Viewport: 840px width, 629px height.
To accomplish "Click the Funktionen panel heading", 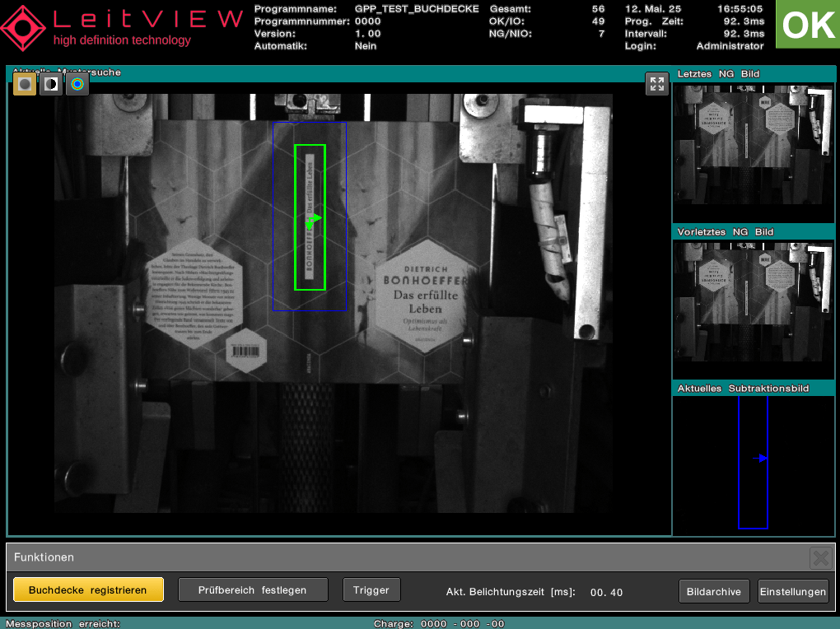I will point(44,557).
